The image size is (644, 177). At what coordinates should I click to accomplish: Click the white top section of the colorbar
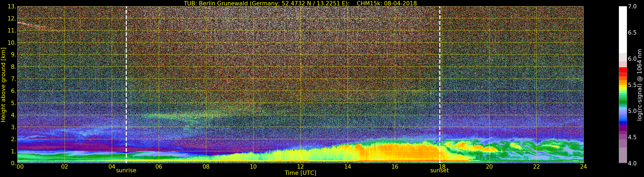click(623, 30)
